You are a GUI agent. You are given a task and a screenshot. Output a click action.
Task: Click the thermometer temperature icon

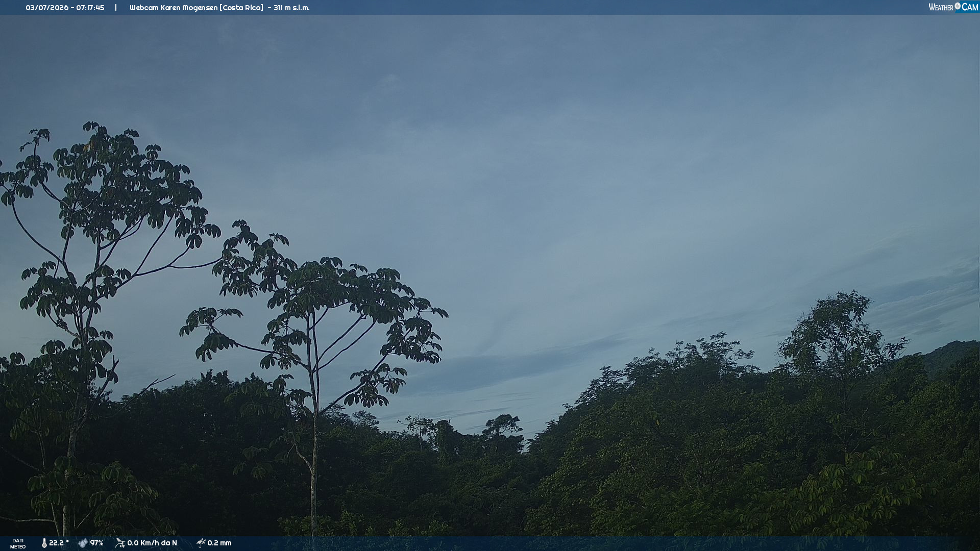pos(44,543)
